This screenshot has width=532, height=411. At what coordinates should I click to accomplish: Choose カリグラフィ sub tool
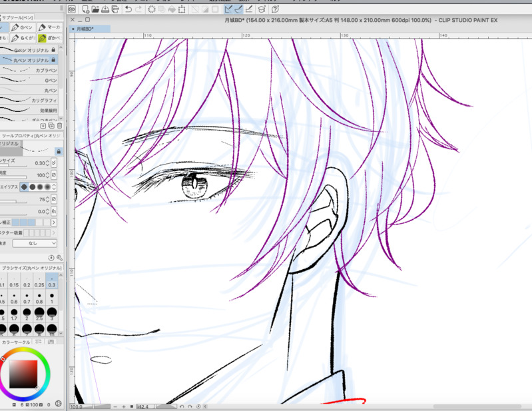pos(29,100)
